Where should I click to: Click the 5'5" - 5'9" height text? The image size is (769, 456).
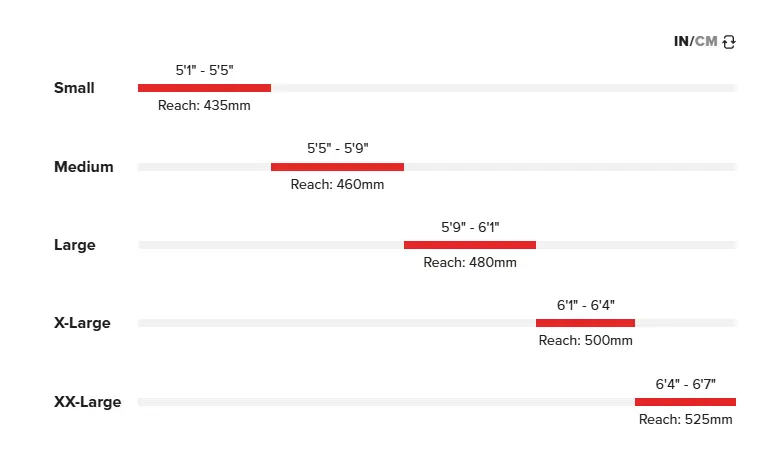pyautogui.click(x=337, y=148)
